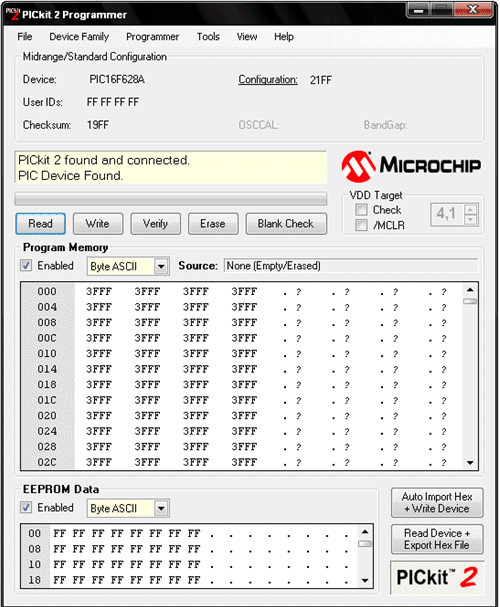500x607 pixels.
Task: Click the PICkit 2 title bar icon
Action: coord(12,14)
